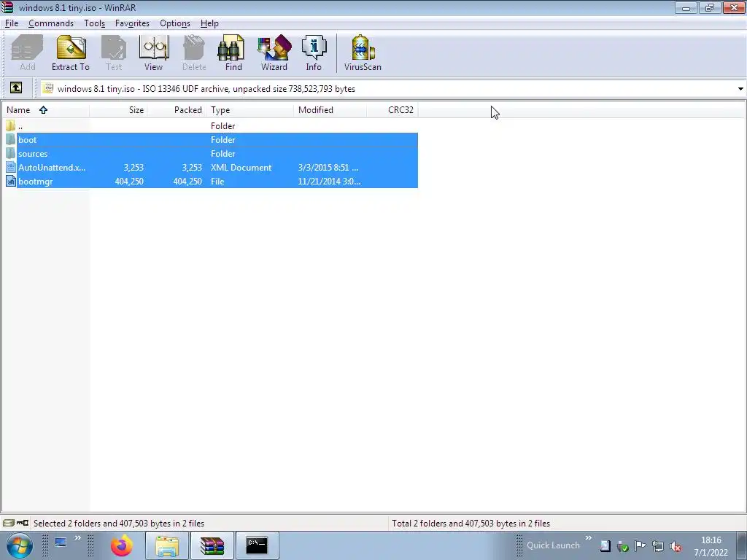This screenshot has width=747, height=560.
Task: Sort by Name column header
Action: click(45, 110)
